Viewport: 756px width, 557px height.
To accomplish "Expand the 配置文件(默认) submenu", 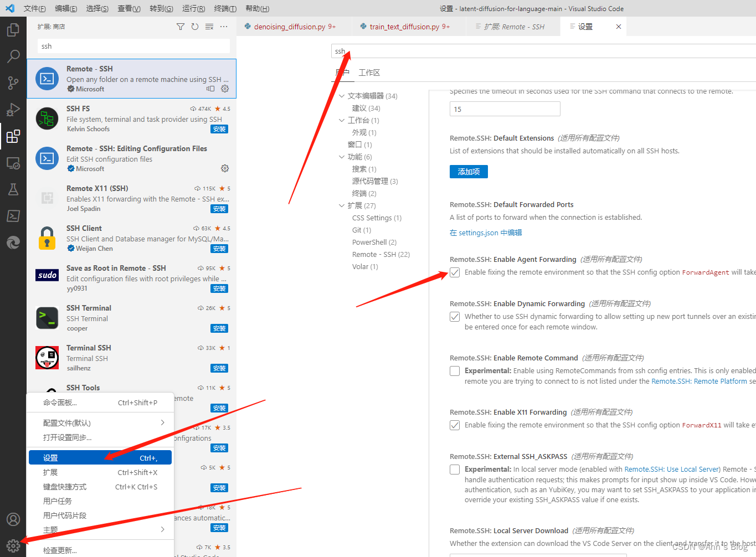I will point(100,422).
